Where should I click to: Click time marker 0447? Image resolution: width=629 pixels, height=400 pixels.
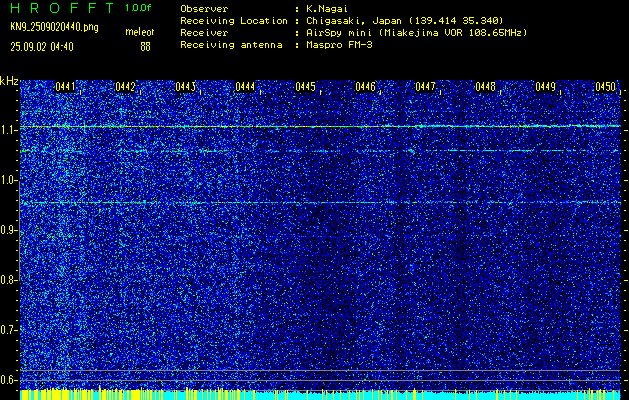point(425,86)
